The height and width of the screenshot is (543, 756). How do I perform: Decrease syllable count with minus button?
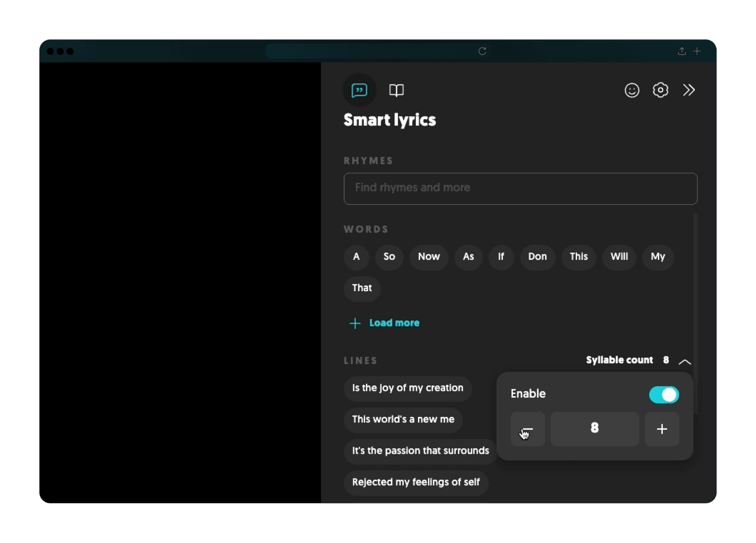coord(528,429)
